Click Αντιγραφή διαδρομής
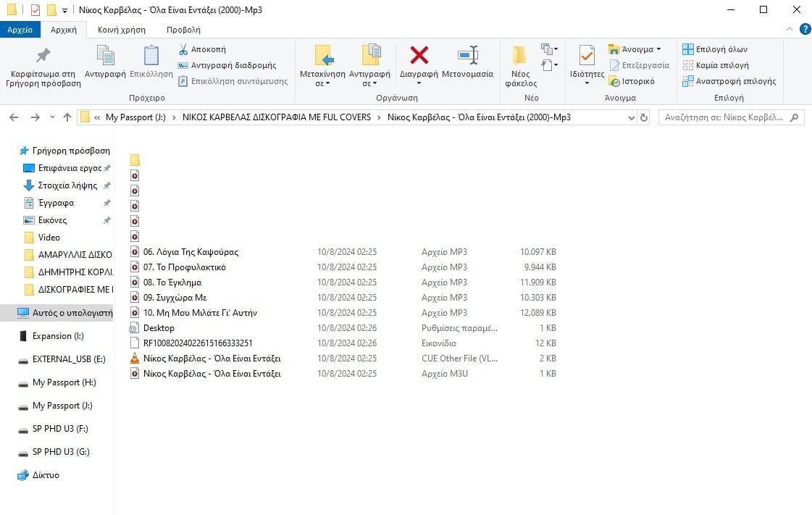Viewport: 812px width, 515px height. tap(227, 65)
